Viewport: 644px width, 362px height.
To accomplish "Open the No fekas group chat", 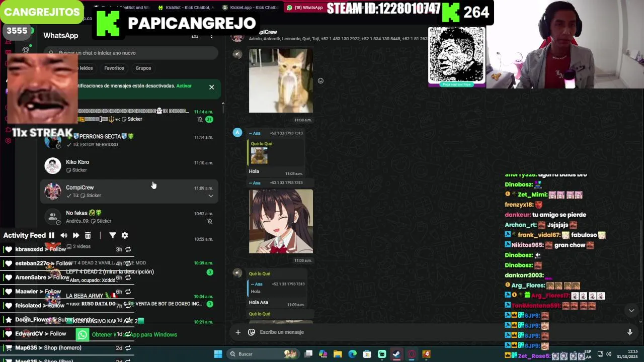I will click(x=129, y=217).
